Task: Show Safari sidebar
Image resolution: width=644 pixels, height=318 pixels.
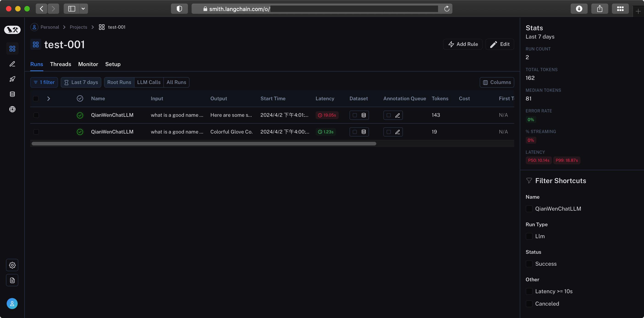Action: tap(72, 9)
